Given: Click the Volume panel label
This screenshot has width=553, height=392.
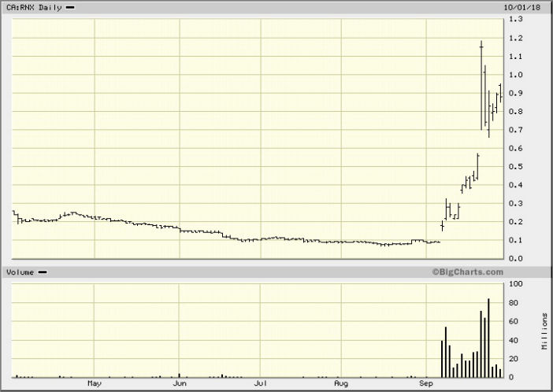Looking at the screenshot, I should (x=20, y=272).
